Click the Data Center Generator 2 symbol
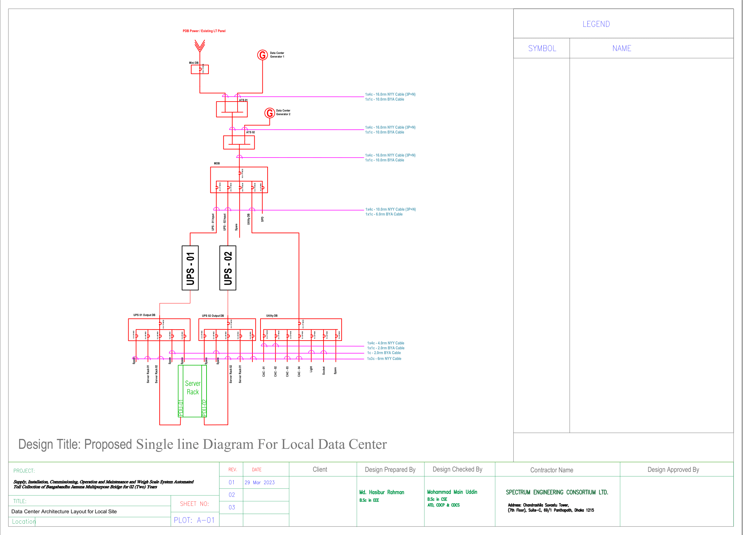756x535 pixels. (x=270, y=113)
